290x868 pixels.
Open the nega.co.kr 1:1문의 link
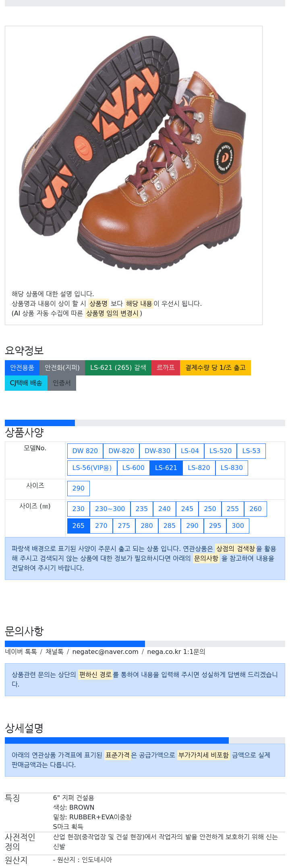tap(176, 652)
